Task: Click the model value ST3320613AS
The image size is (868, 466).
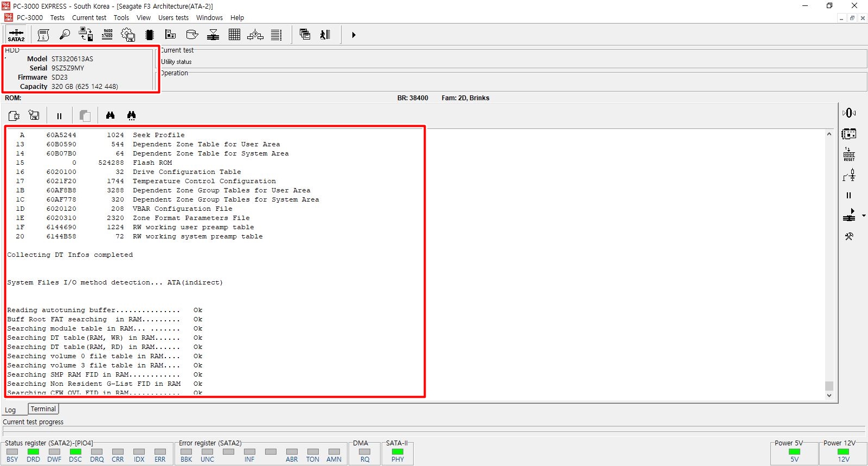Action: tap(72, 59)
